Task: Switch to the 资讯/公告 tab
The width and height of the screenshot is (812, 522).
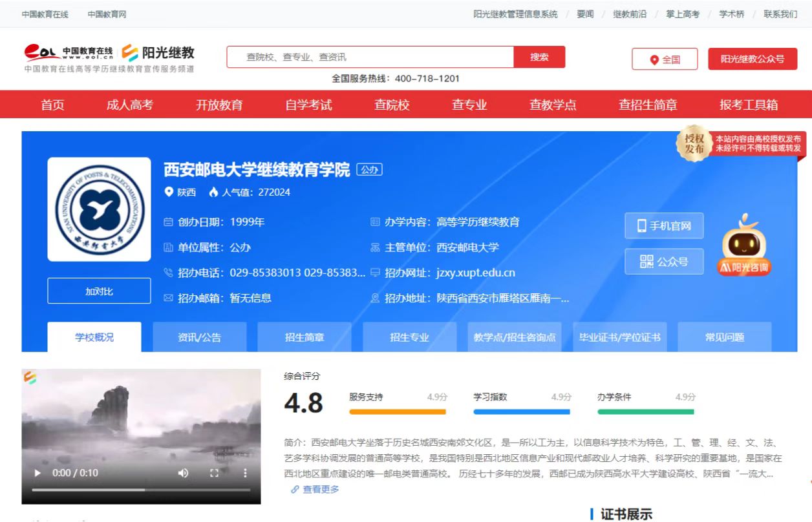Action: click(x=200, y=337)
